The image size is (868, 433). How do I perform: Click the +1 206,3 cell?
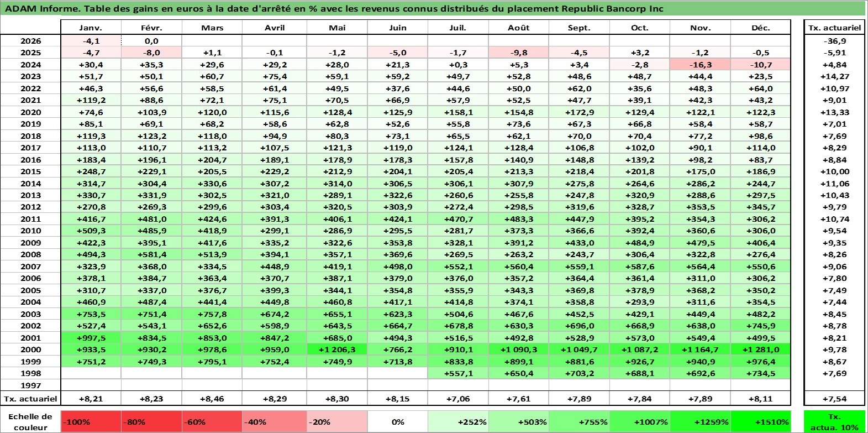point(337,349)
